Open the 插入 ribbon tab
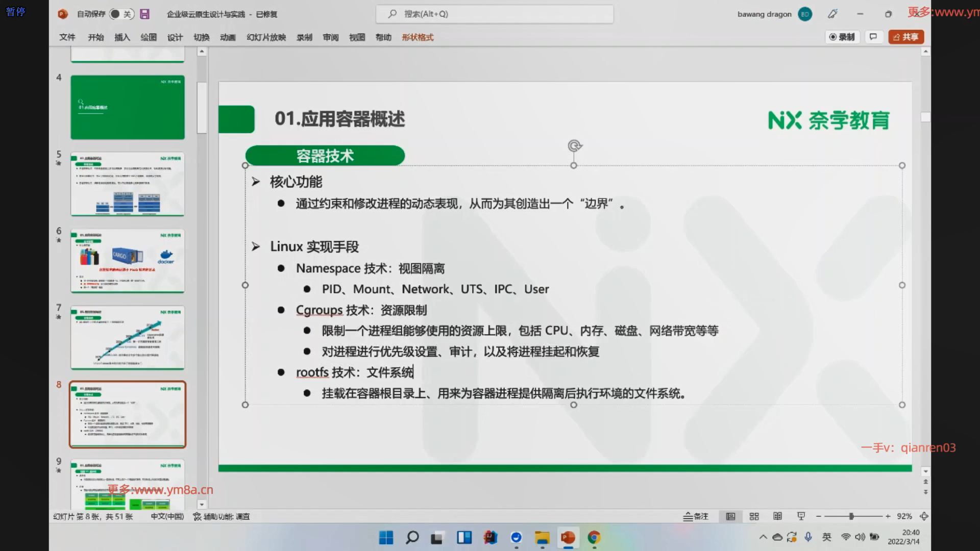The height and width of the screenshot is (551, 980). point(122,37)
